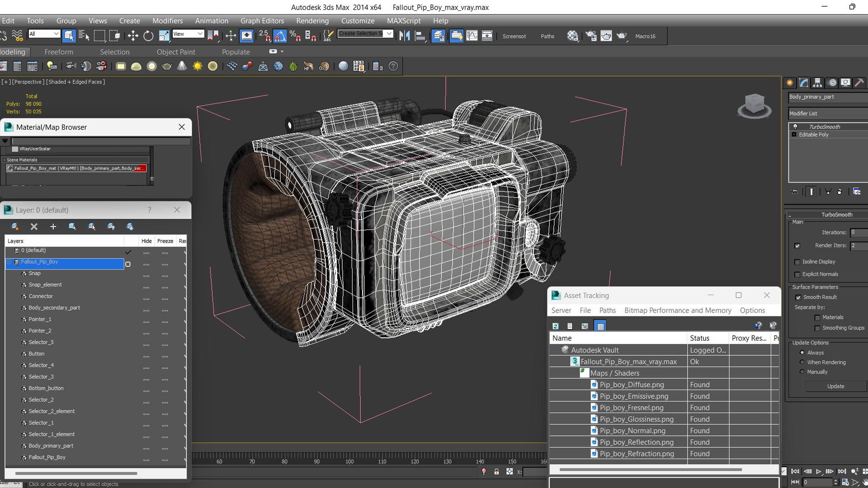
Task: Switch to the Freeform ribbon tab
Action: point(59,52)
